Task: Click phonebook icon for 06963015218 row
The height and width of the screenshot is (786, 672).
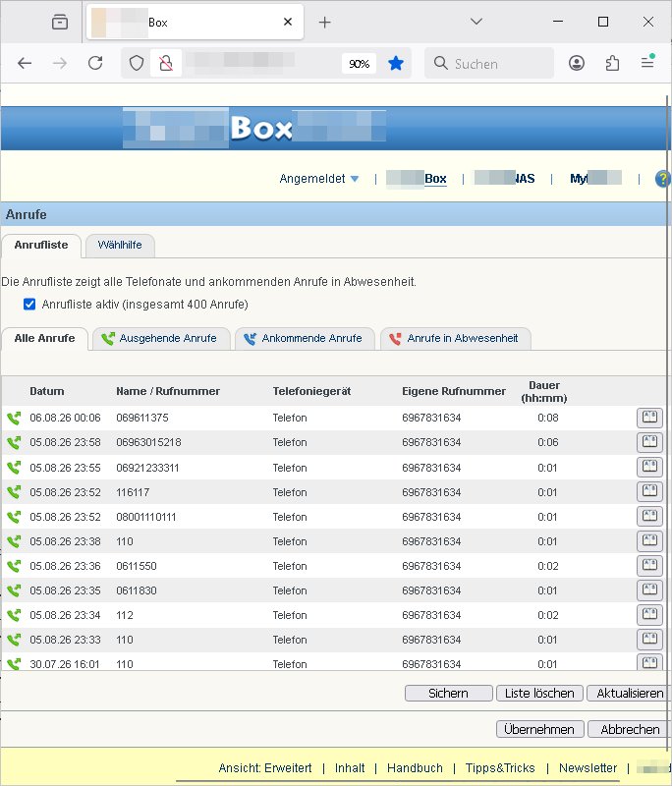Action: (649, 441)
